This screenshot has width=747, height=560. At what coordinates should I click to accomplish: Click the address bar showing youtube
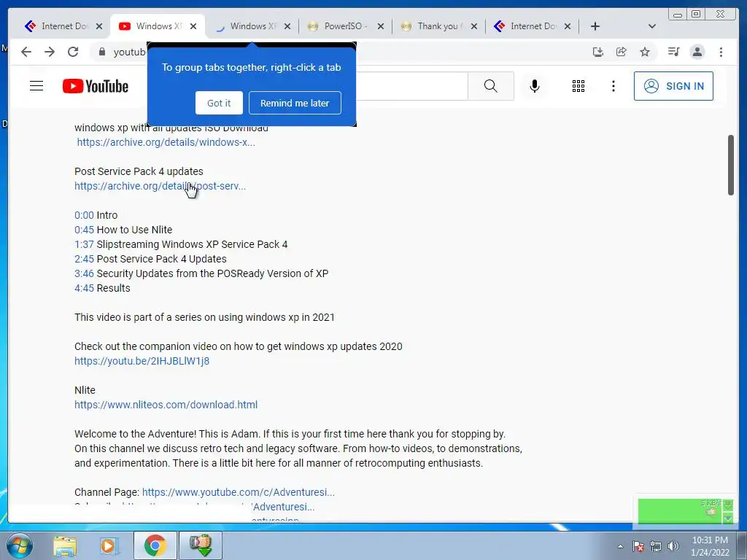tap(128, 52)
